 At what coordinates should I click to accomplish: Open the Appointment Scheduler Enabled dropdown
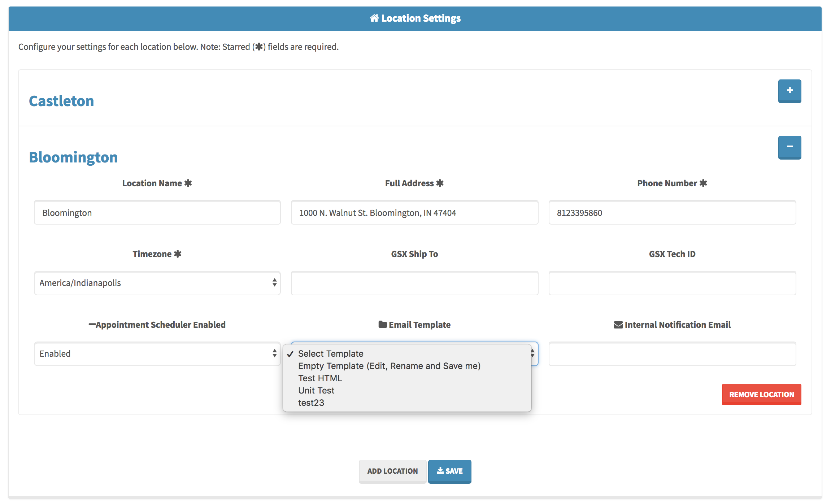[x=157, y=354]
